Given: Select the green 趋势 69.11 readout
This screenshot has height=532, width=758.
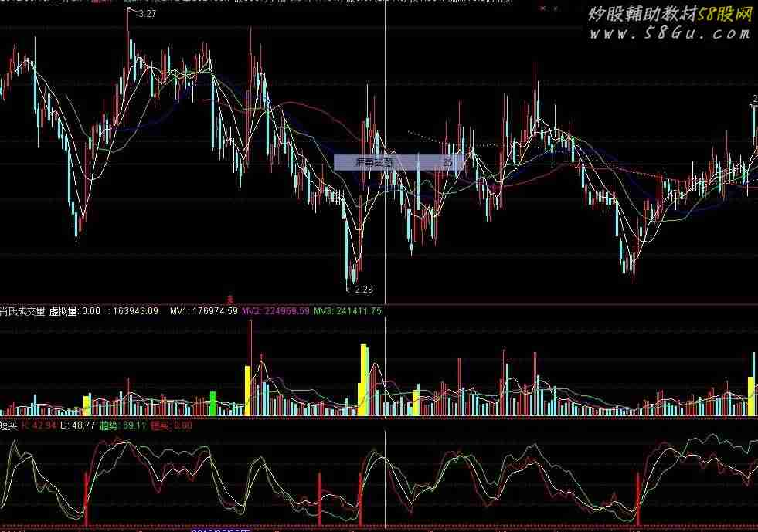Looking at the screenshot, I should [122, 425].
